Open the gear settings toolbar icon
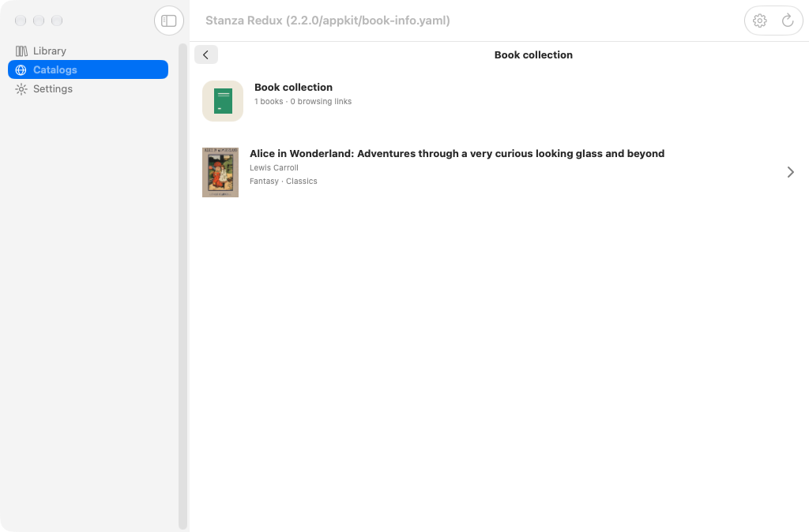This screenshot has height=532, width=809. 759,21
